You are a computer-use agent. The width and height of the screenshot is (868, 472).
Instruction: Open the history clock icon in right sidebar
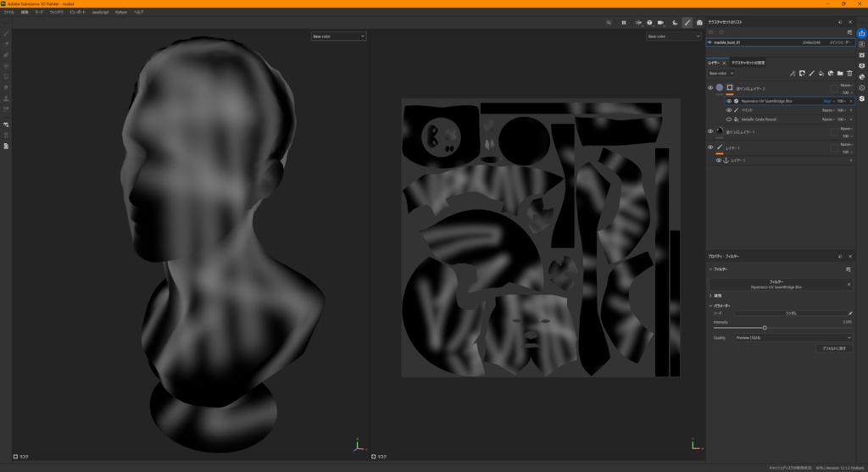pos(862,88)
